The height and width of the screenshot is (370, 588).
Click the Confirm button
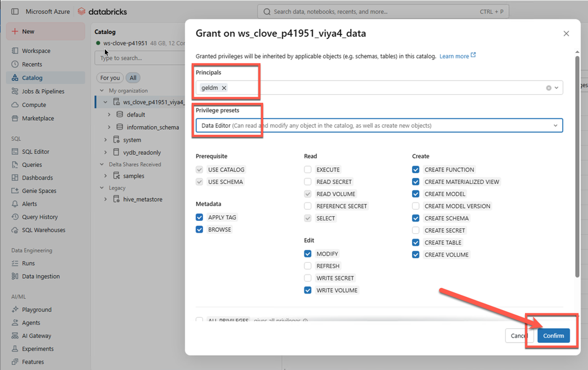(x=553, y=335)
